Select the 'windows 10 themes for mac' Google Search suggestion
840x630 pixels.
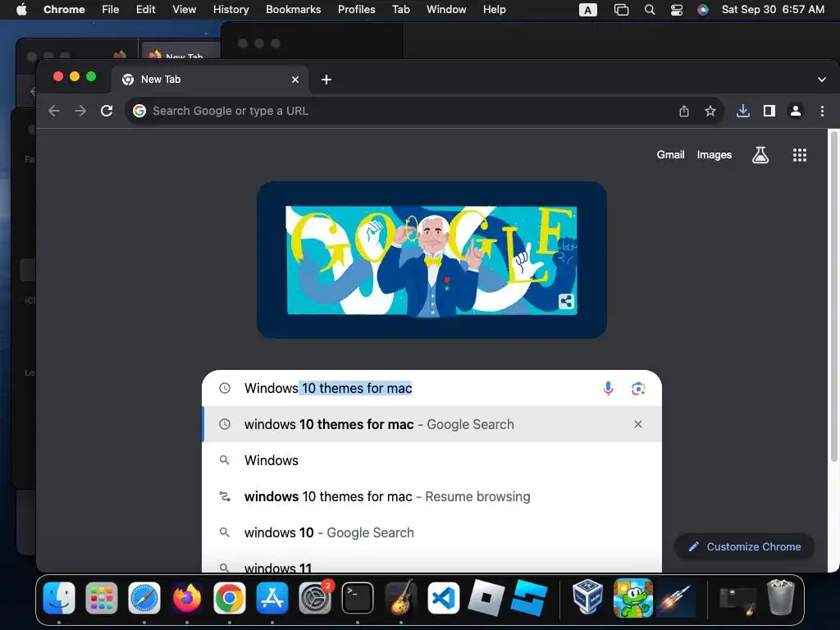(x=431, y=424)
